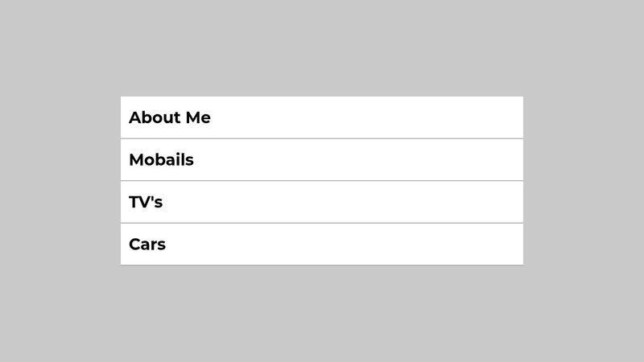Toggle the About Me item

(322, 117)
